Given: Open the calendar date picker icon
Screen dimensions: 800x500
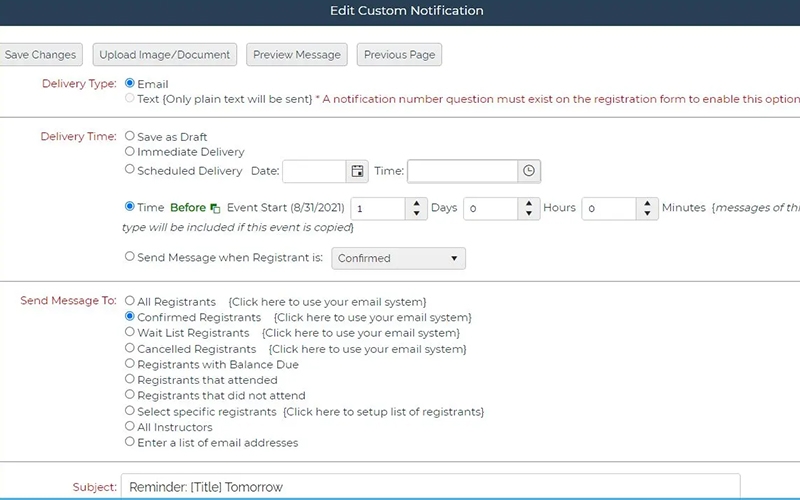Looking at the screenshot, I should click(357, 171).
